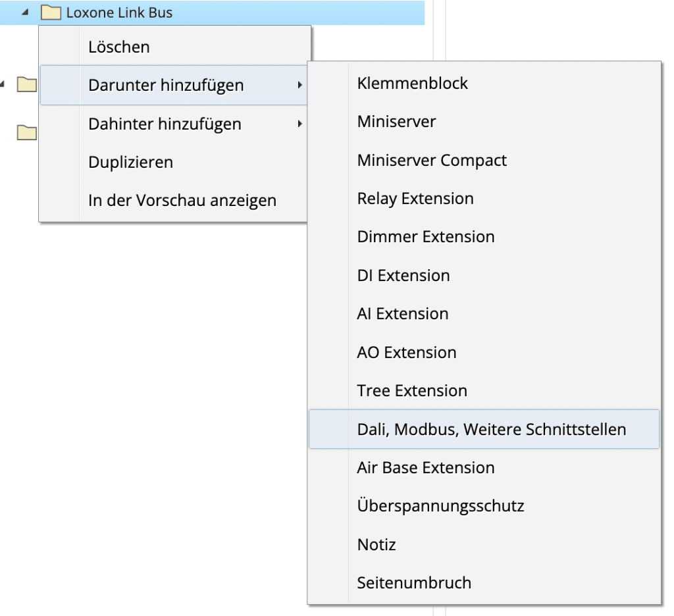Select the AO Extension entry
Viewport: 674px width, 616px height.
pos(484,352)
